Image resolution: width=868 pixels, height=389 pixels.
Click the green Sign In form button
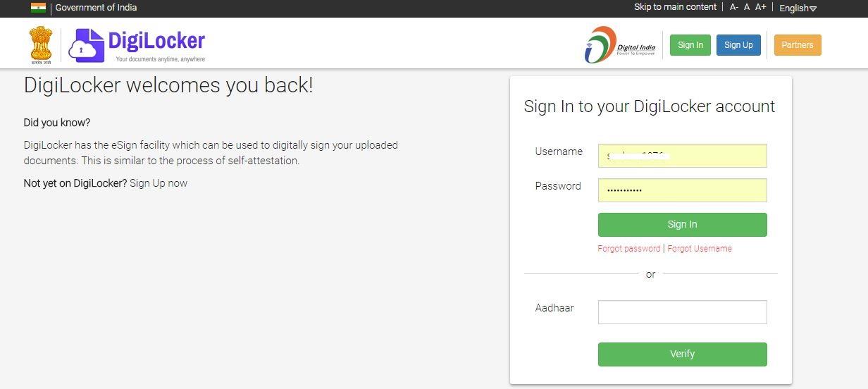(x=682, y=225)
